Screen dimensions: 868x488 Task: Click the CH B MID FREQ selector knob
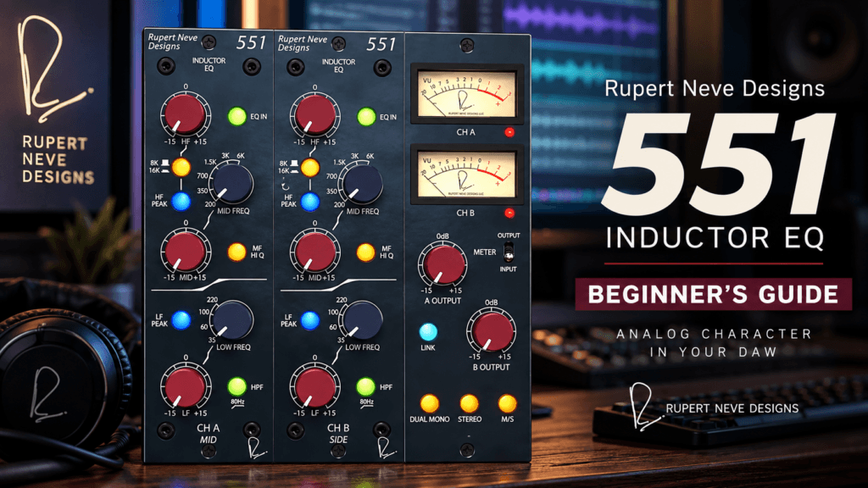click(361, 183)
